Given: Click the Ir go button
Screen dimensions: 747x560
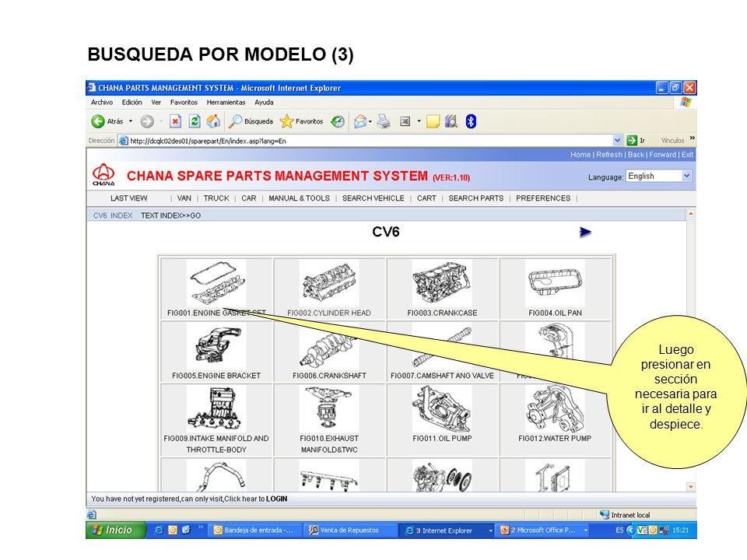Looking at the screenshot, I should tap(636, 141).
